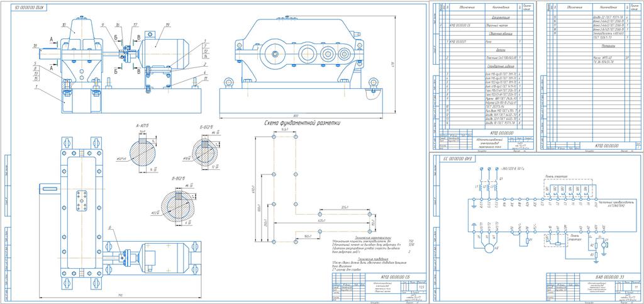The image size is (644, 304).
Task: Click 'БАВ 00.00.00 Э3' in schematic title block
Action: tap(611, 276)
